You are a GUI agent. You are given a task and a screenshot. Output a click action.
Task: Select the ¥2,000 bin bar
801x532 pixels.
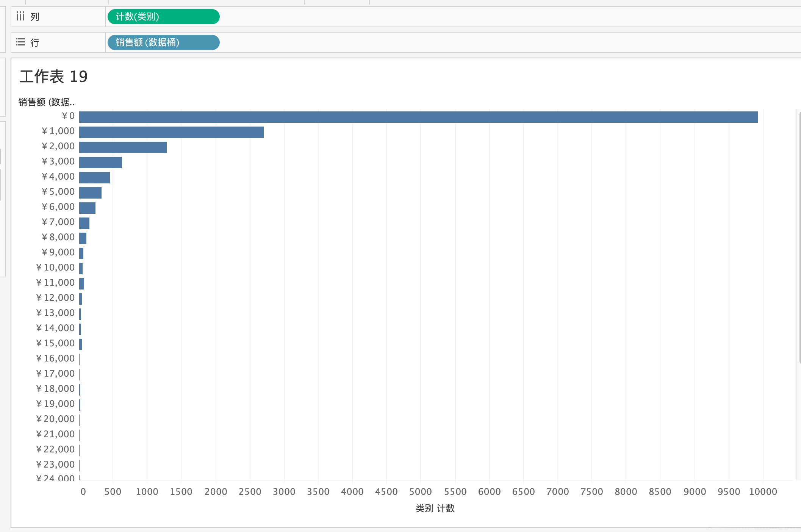tap(123, 147)
